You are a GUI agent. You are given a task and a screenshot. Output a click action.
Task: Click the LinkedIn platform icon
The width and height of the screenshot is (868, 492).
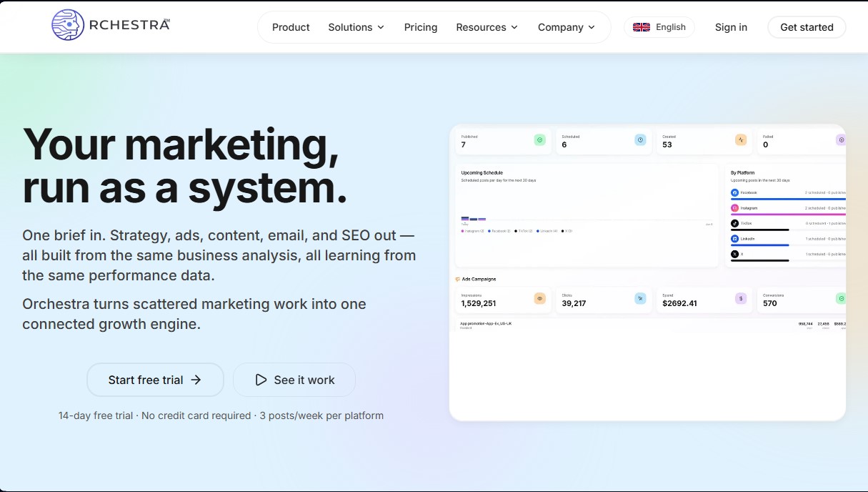coord(734,239)
